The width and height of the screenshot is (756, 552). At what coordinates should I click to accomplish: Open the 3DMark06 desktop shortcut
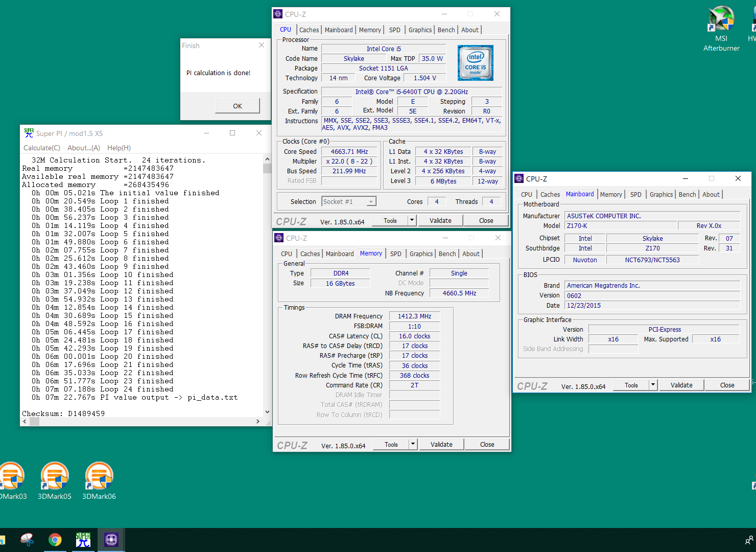tap(99, 480)
